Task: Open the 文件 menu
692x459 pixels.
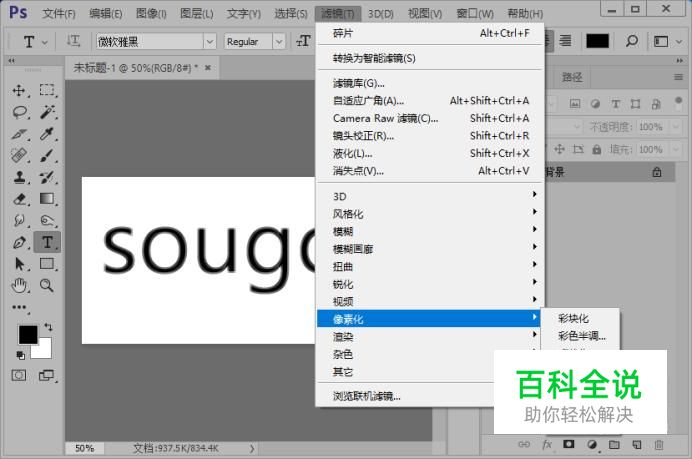Action: tap(59, 14)
